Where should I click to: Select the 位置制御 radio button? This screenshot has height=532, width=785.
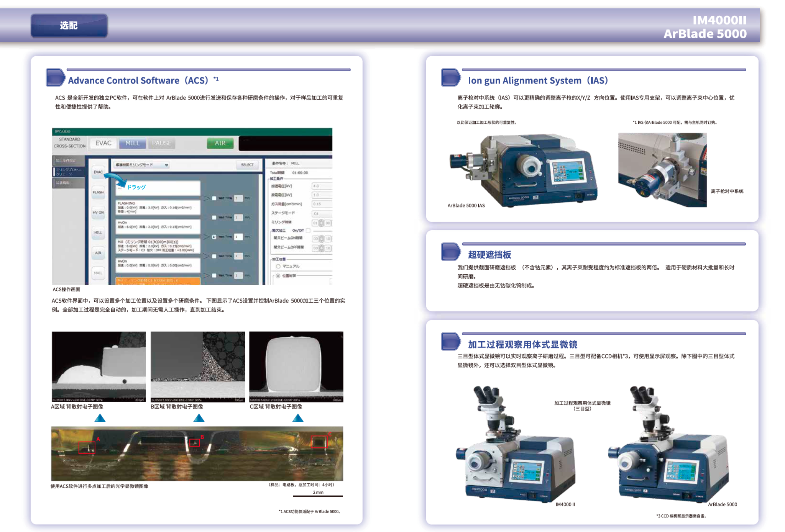(278, 276)
